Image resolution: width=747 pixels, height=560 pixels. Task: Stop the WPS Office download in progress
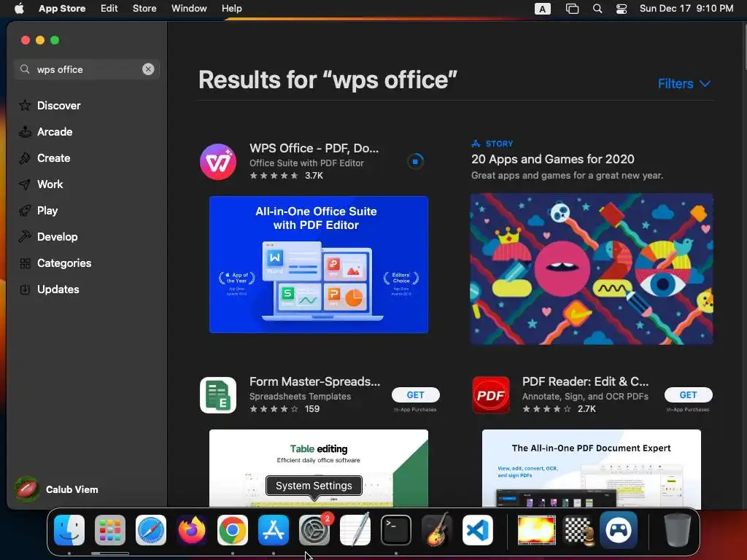pyautogui.click(x=415, y=161)
